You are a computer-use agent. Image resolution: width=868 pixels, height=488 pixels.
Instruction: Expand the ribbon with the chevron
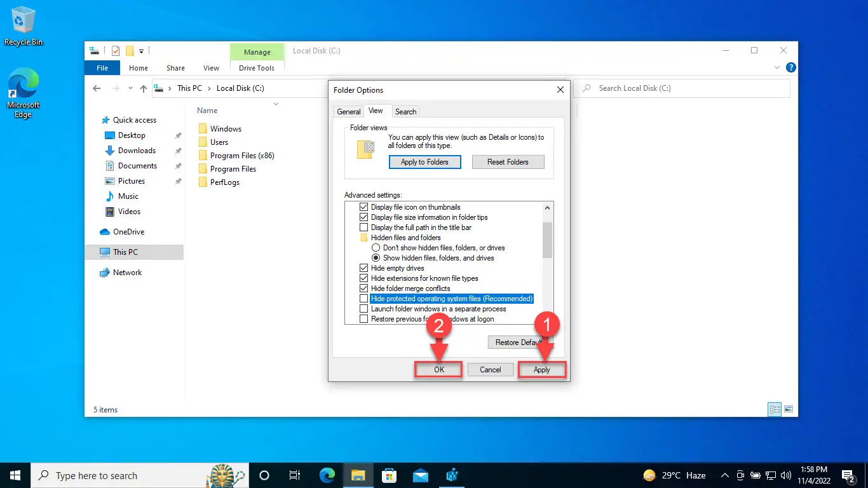(x=777, y=67)
